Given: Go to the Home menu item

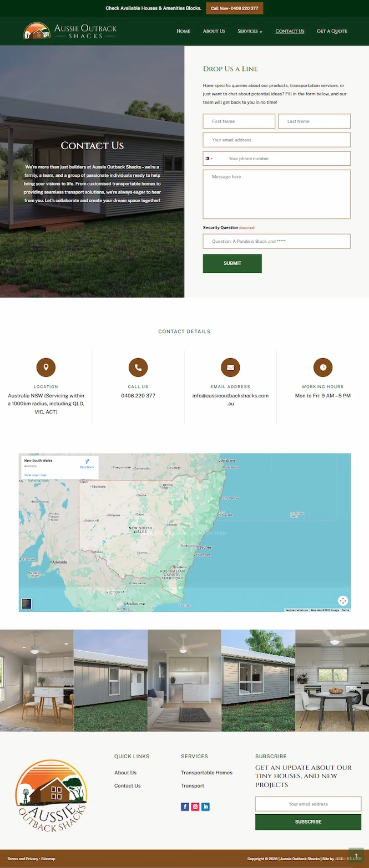Looking at the screenshot, I should coord(184,31).
